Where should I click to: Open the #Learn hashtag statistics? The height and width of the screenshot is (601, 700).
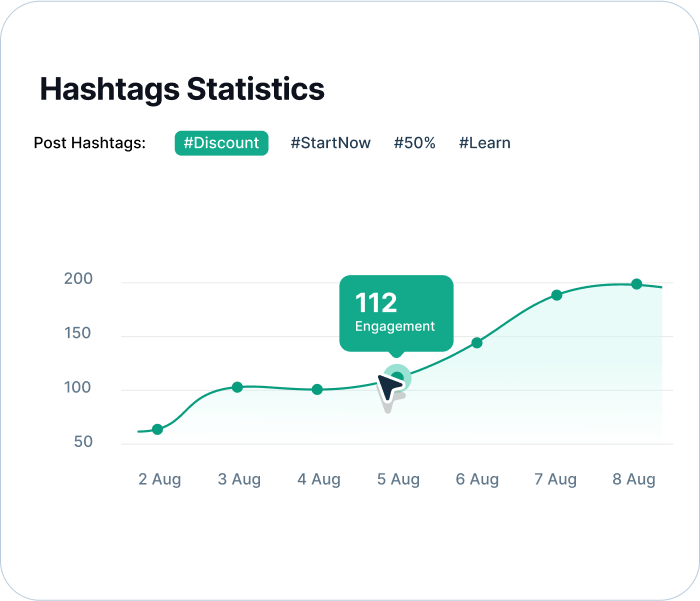[x=484, y=143]
